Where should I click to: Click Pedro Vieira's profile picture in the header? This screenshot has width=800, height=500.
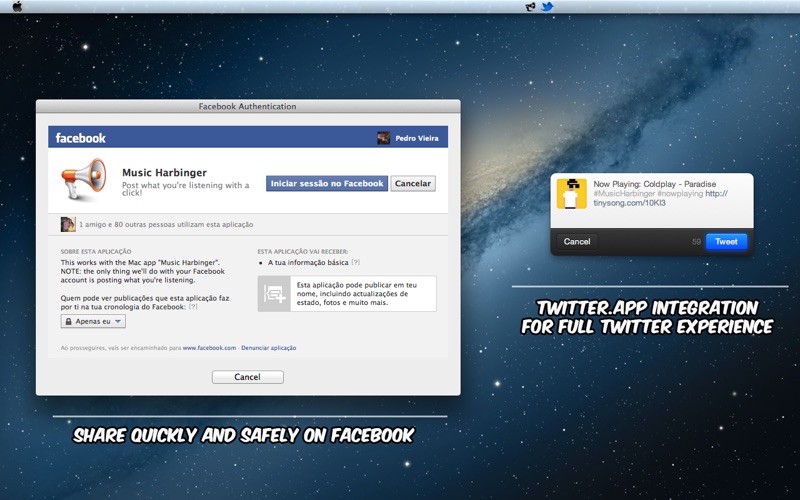pos(383,138)
